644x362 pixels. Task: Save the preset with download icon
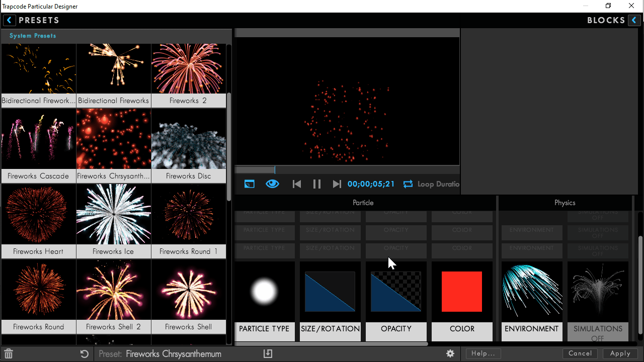pos(268,354)
